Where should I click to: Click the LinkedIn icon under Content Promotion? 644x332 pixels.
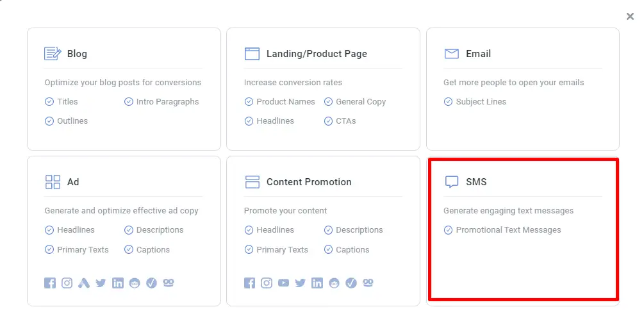317,283
